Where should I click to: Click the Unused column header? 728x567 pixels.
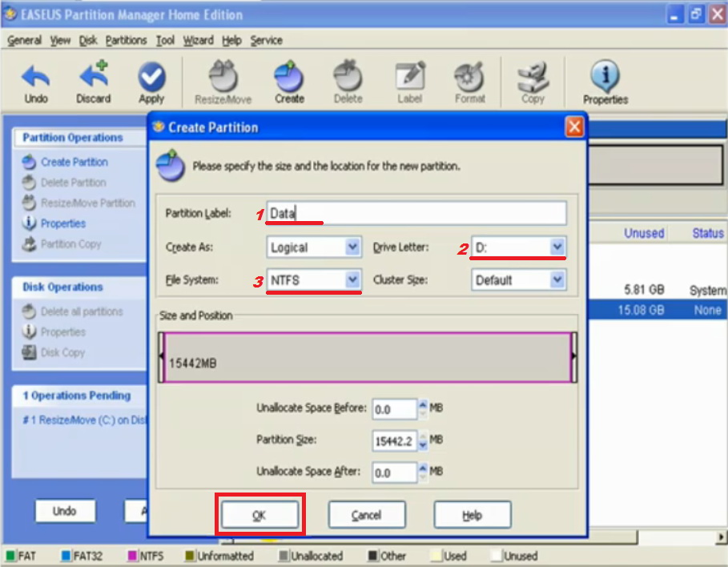click(x=643, y=233)
